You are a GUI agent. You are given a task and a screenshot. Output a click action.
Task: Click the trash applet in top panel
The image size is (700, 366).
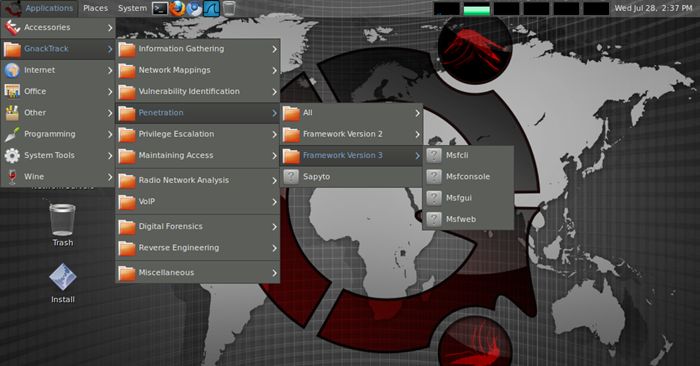click(x=229, y=8)
